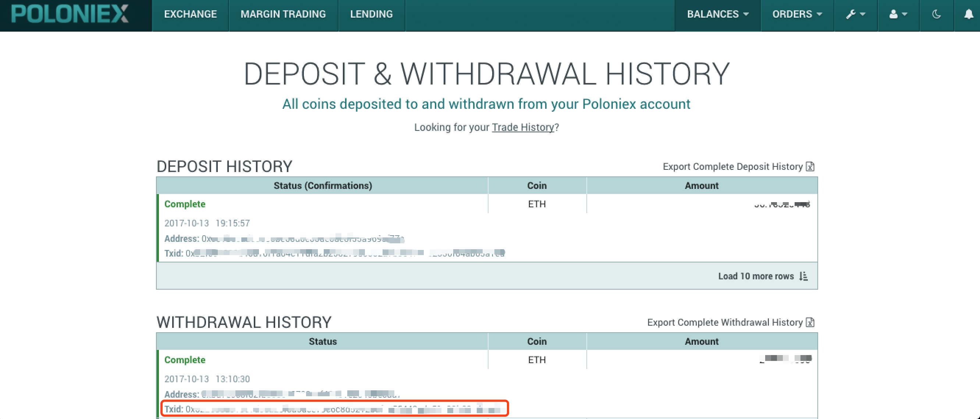The height and width of the screenshot is (419, 980).
Task: Click the withdrawal Address value
Action: (301, 394)
